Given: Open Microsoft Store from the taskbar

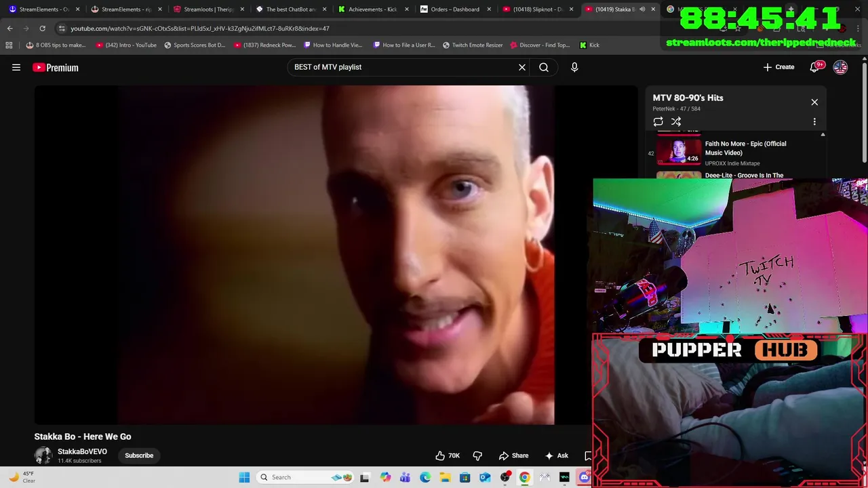Looking at the screenshot, I should point(465,477).
